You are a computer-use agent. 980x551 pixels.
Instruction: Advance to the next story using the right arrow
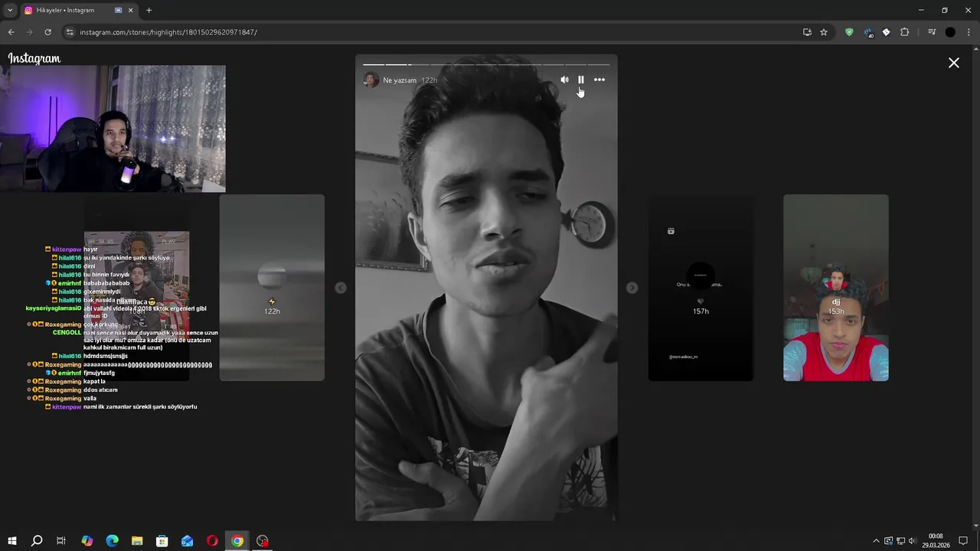click(632, 288)
